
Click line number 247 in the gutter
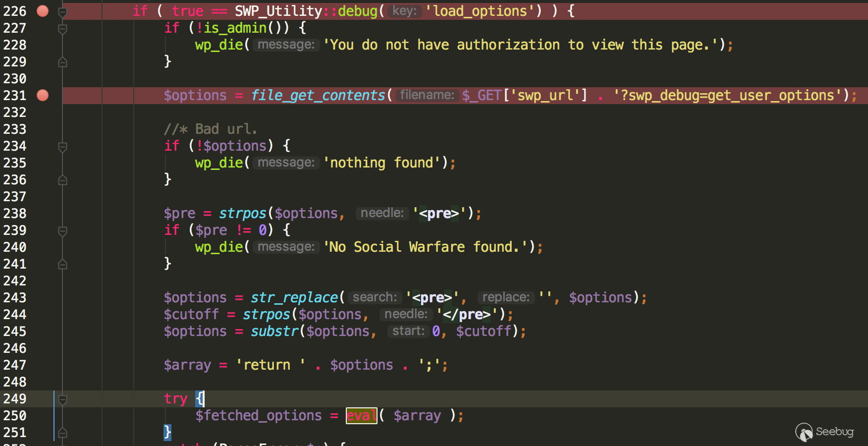click(15, 365)
